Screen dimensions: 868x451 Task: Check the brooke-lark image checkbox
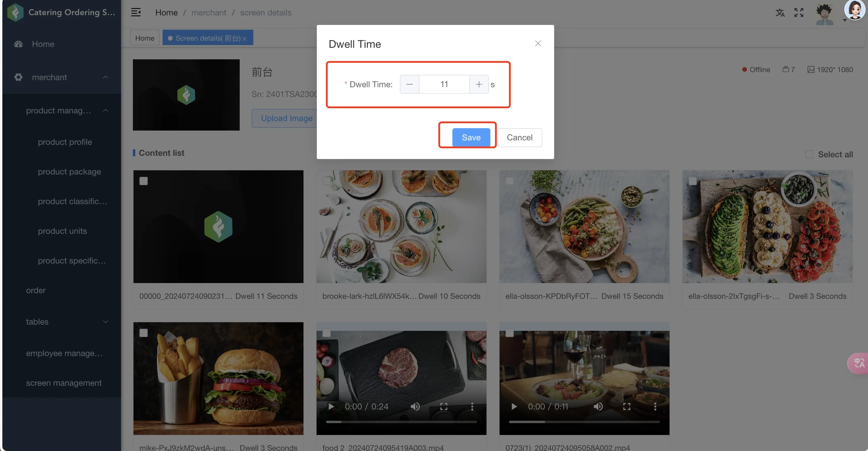pos(327,181)
